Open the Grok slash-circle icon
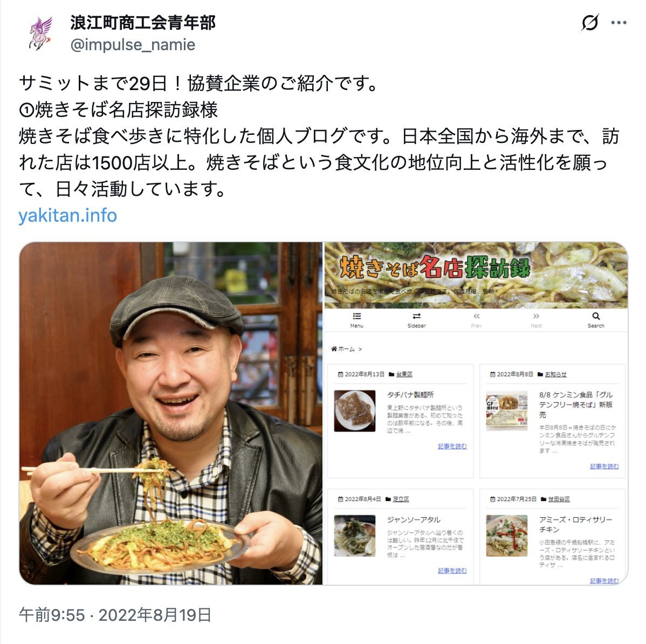Viewport: 646px width, 644px height. click(x=590, y=23)
